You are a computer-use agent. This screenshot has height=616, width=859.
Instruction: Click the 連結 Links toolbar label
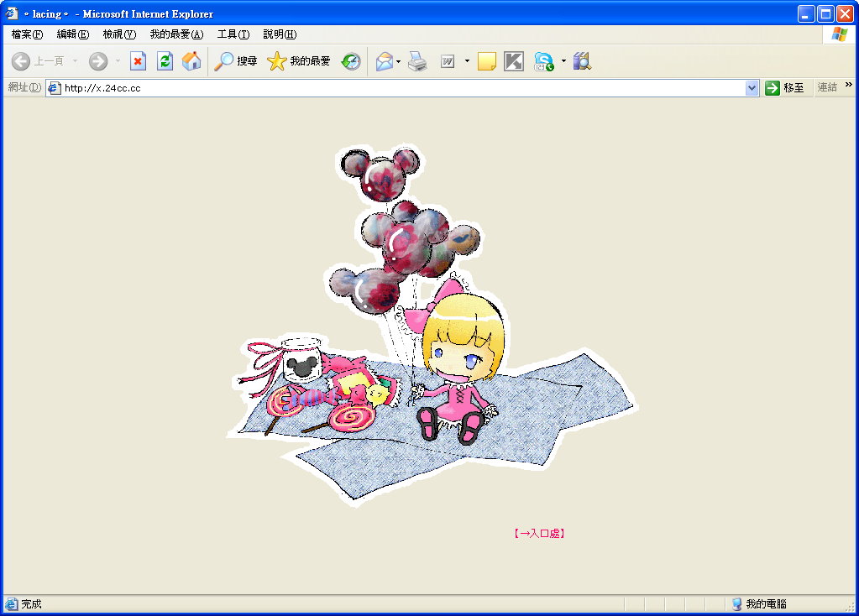click(x=827, y=87)
